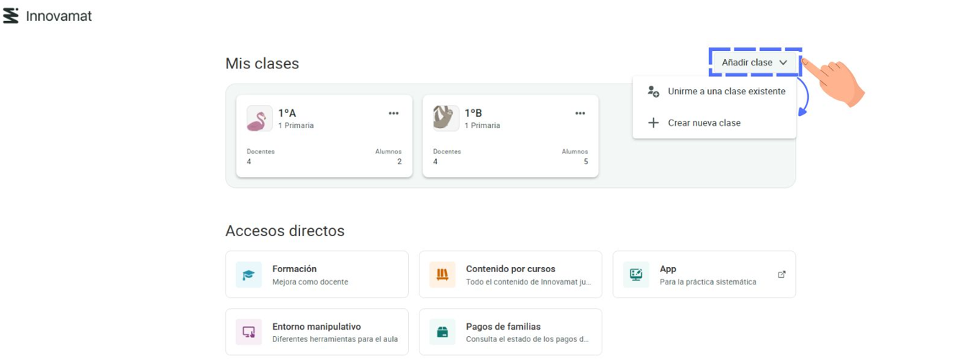Select Crear nueva clase option
The width and height of the screenshot is (980, 360).
pos(704,123)
